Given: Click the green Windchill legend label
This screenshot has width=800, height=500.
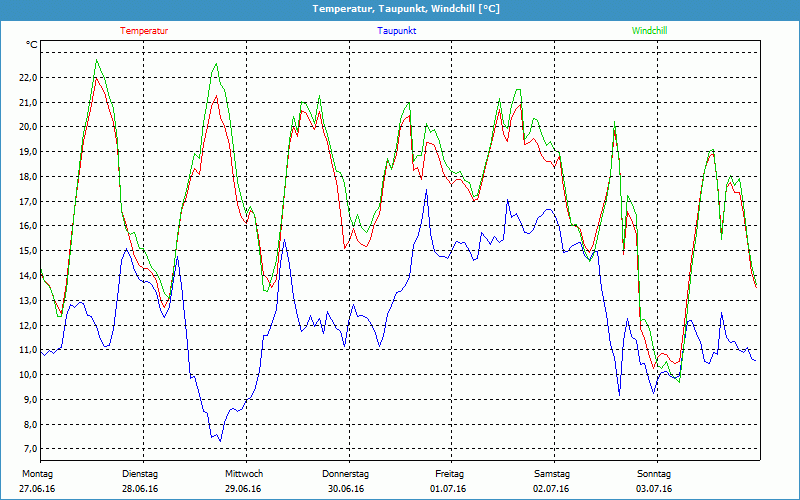Looking at the screenshot, I should click(649, 31).
